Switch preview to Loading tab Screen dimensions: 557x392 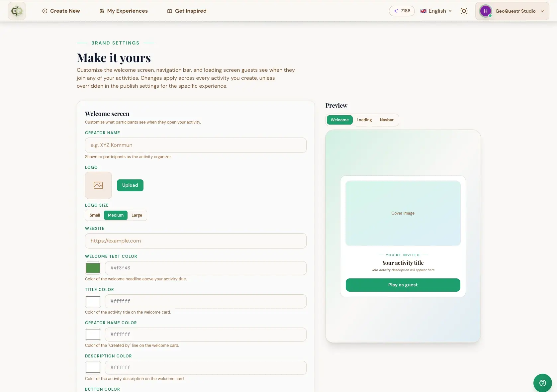click(x=364, y=120)
